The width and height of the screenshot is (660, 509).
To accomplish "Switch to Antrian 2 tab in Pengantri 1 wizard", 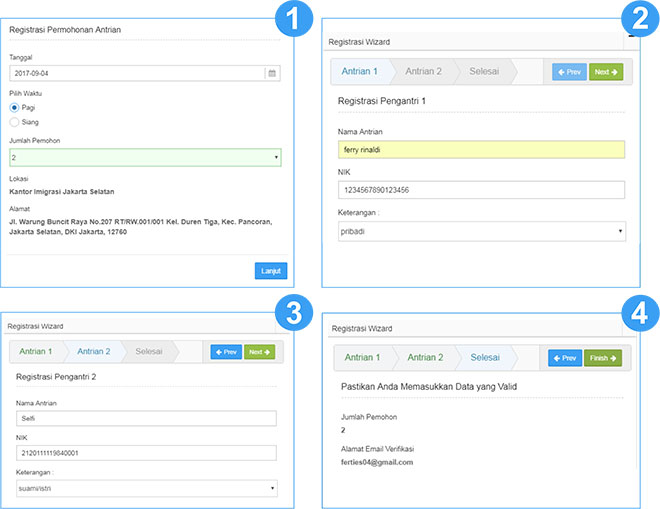I will click(424, 71).
